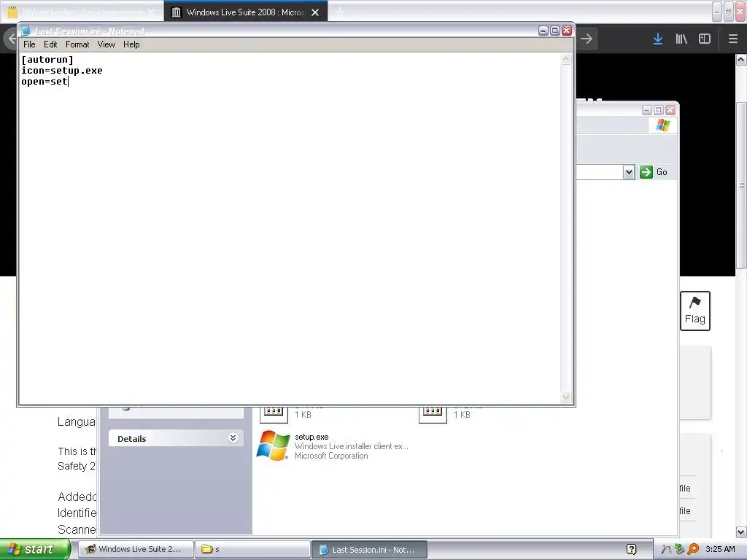This screenshot has height=560, width=747.
Task: Click the first system tray icon
Action: pyautogui.click(x=666, y=549)
